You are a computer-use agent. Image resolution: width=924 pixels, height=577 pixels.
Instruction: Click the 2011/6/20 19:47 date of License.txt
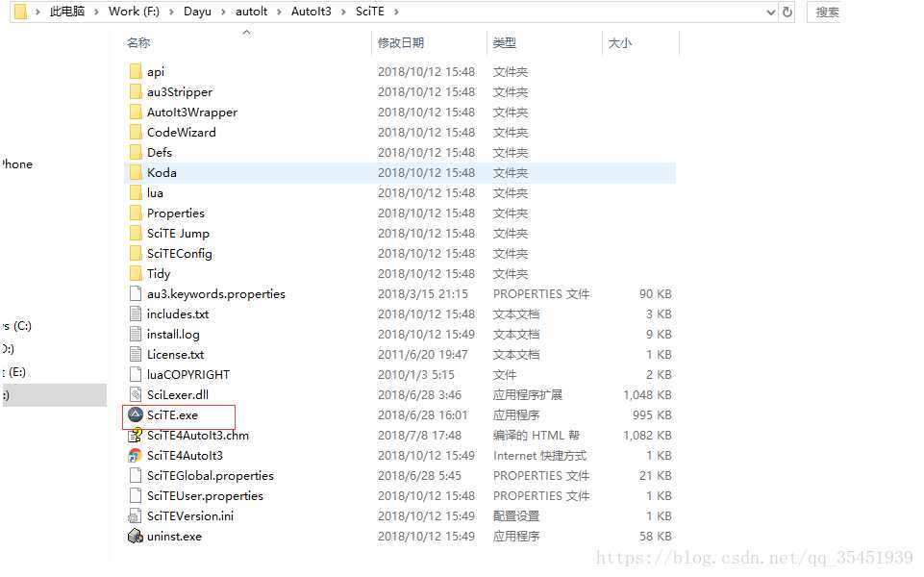(x=422, y=354)
